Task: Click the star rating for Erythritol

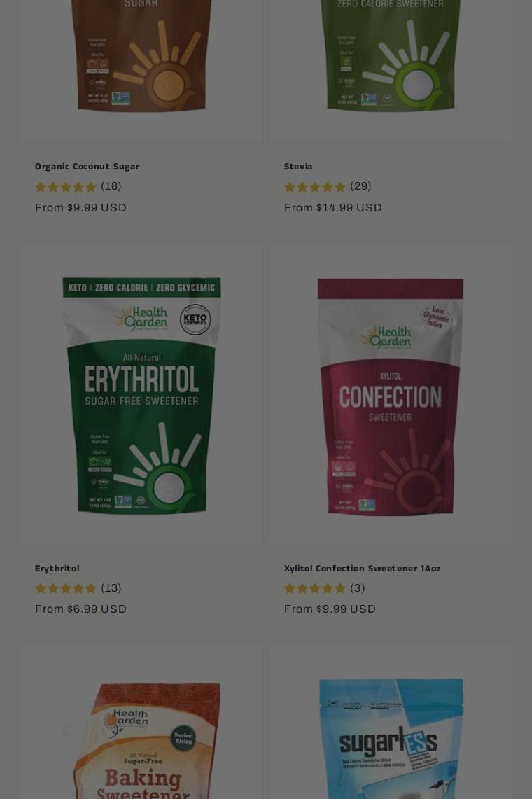Action: [x=66, y=588]
